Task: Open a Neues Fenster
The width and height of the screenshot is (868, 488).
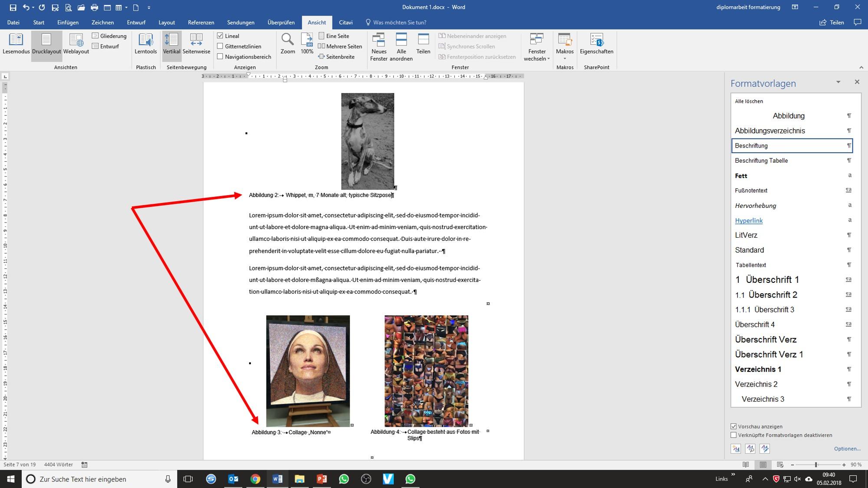Action: 378,47
